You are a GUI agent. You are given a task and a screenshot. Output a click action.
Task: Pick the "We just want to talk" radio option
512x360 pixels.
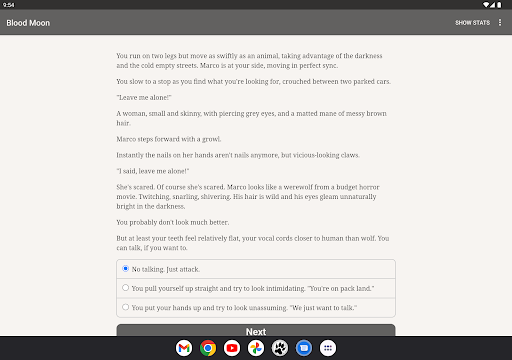256,307
